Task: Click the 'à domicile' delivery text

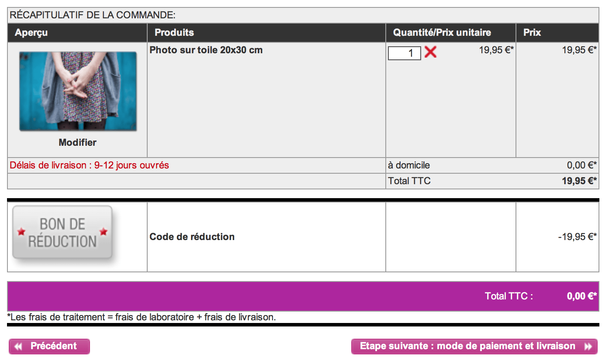Action: [409, 165]
